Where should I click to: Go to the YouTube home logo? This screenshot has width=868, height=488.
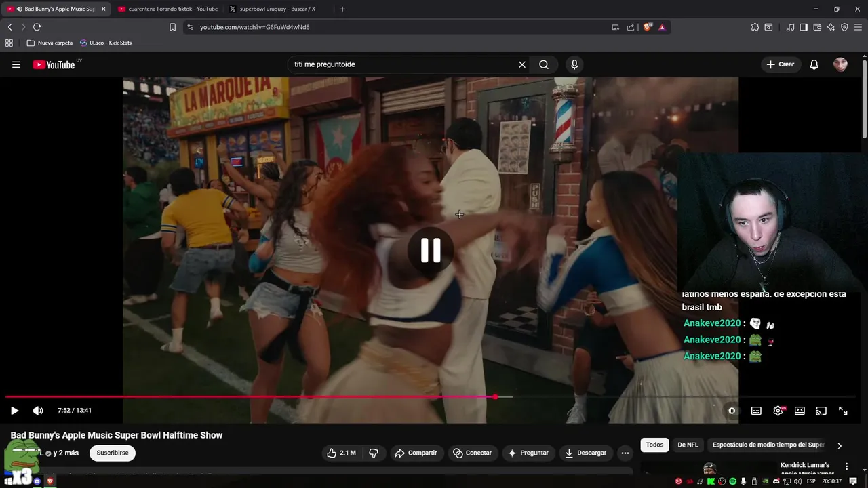(x=54, y=64)
